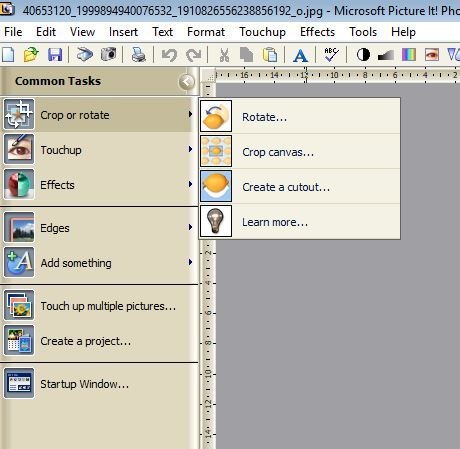This screenshot has height=449, width=460.
Task: Open the Insert menu
Action: [x=123, y=32]
